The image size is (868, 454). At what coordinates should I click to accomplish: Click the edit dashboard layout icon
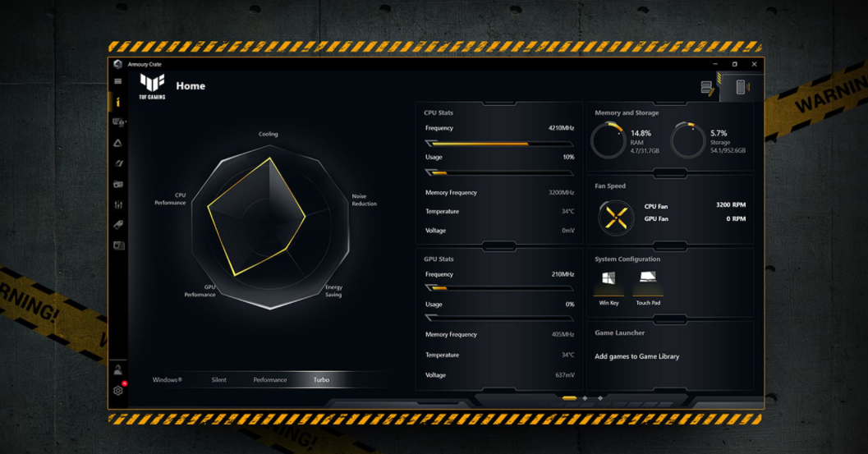point(707,88)
